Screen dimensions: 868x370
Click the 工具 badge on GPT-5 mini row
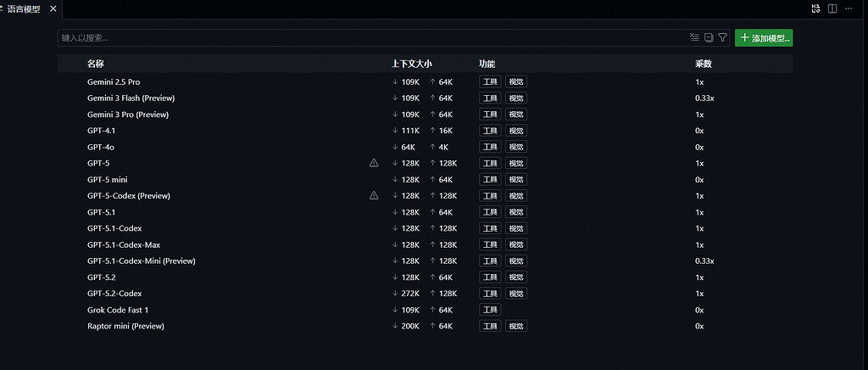point(490,179)
